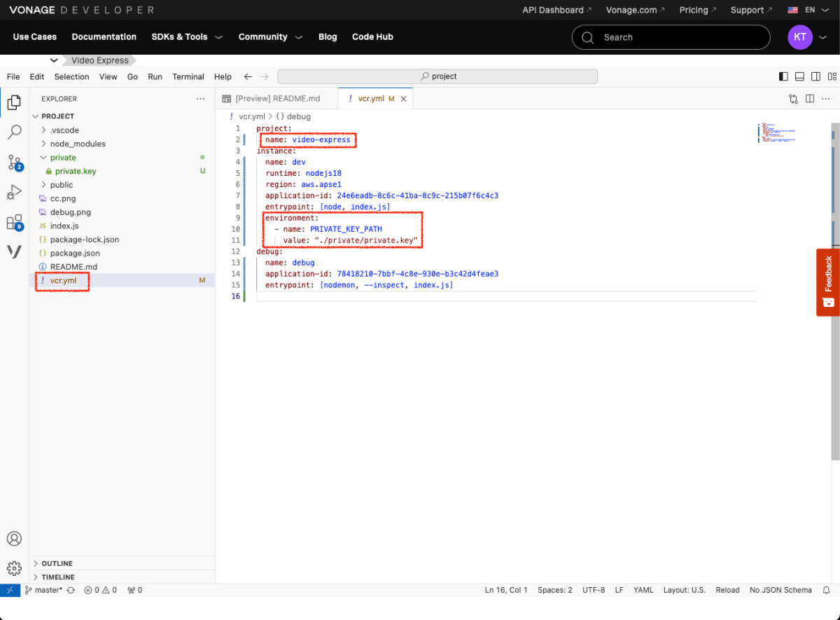Expand the .vscode folder
This screenshot has height=620, width=840.
pyautogui.click(x=44, y=130)
